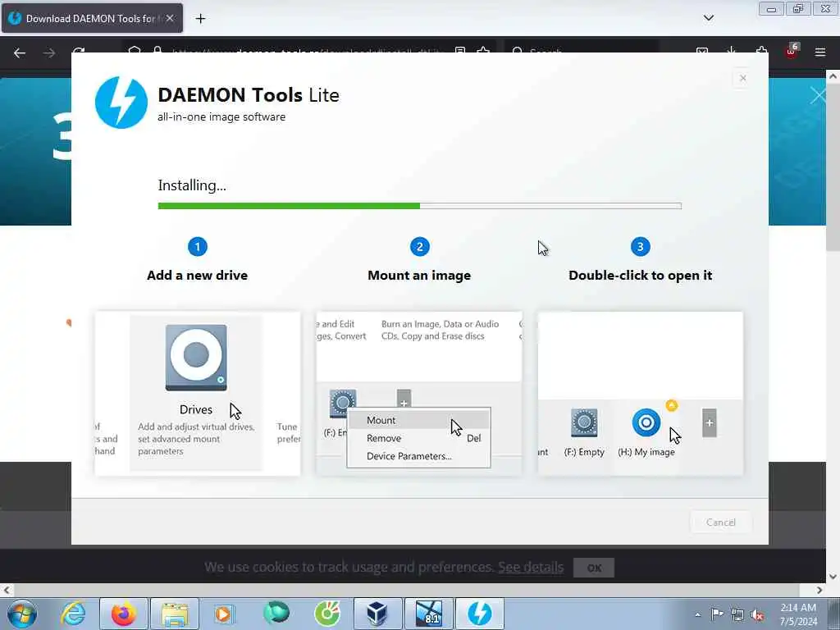The image size is (840, 630).
Task: Click the green sphere taskbar icon
Action: 276,614
